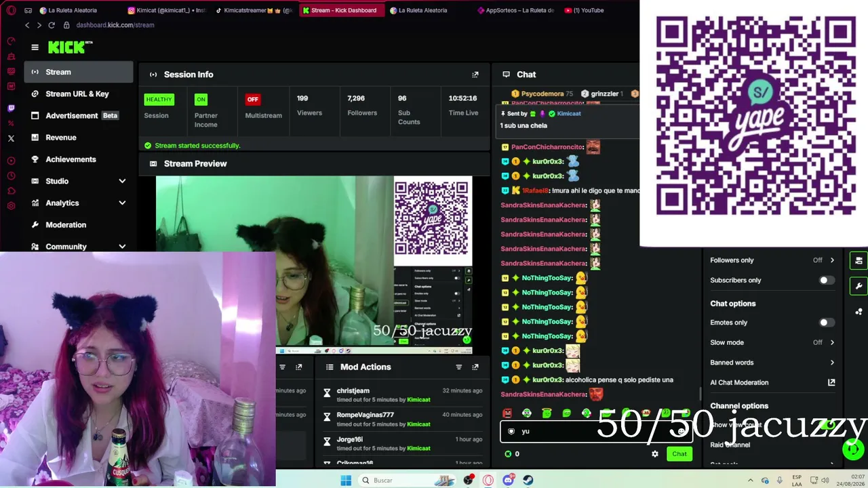Open the Kick hamburger menu
Viewport: 868px width, 488px height.
(x=35, y=47)
